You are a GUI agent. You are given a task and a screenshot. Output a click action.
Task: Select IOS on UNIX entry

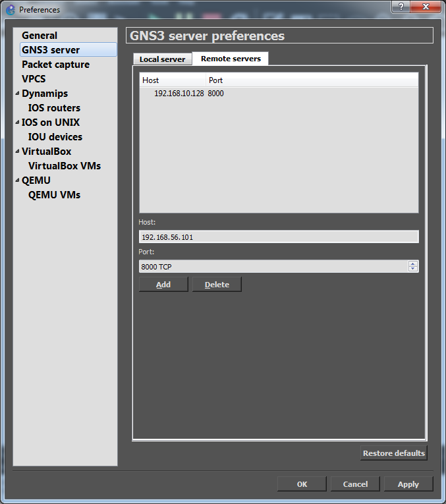point(51,122)
